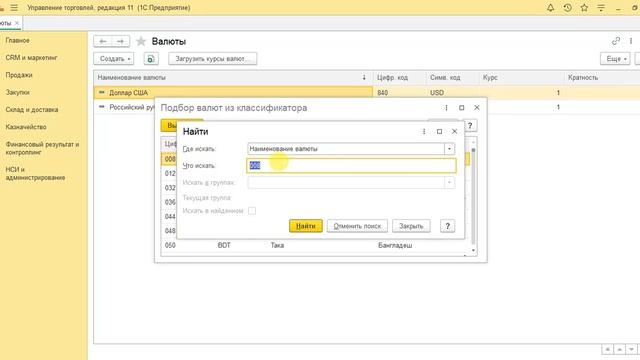Open the Еще dropdown menu
The height and width of the screenshot is (360, 640).
coord(615,59)
